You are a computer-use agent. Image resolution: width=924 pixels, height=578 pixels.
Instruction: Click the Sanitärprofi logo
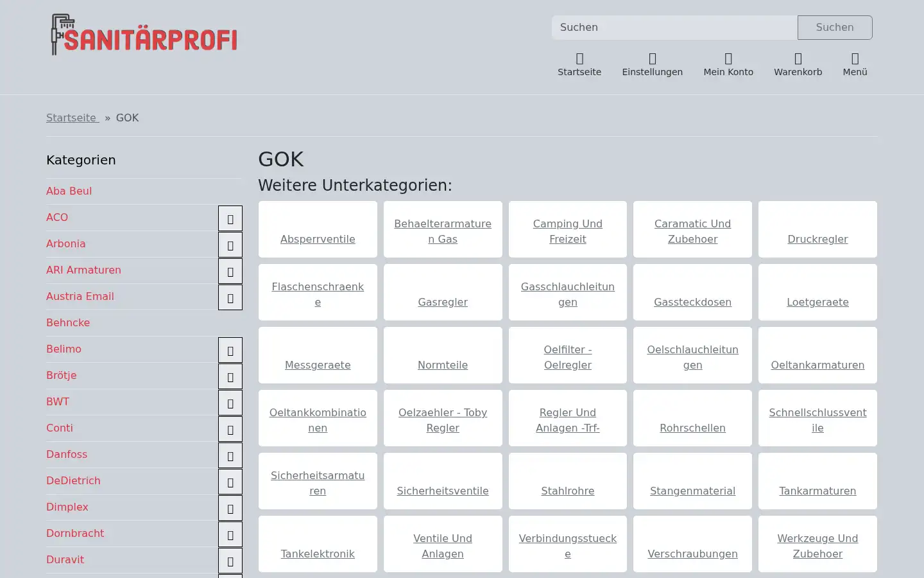(144, 35)
